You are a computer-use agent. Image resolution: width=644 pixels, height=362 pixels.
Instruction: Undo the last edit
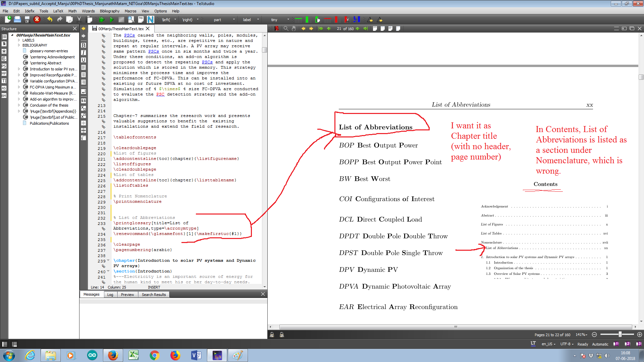[50, 19]
